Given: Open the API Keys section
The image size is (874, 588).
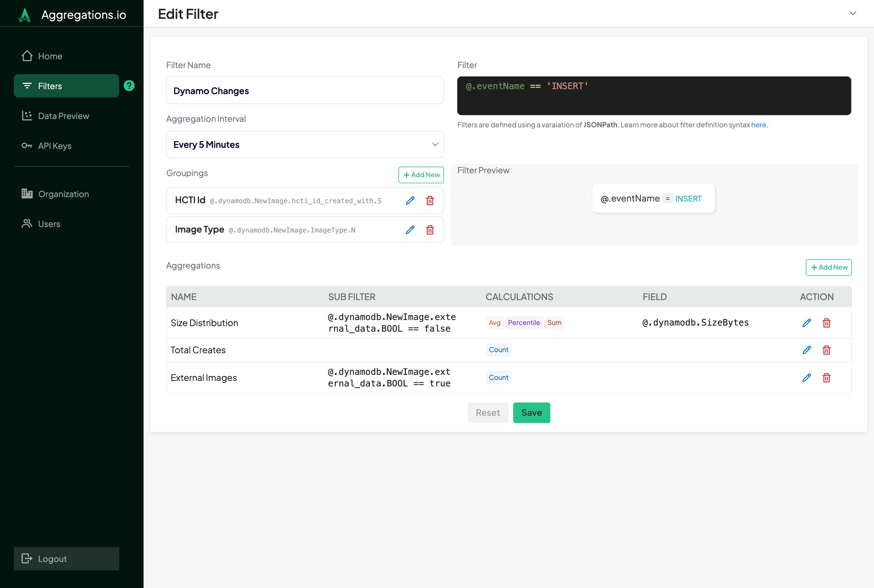Looking at the screenshot, I should click(x=54, y=146).
